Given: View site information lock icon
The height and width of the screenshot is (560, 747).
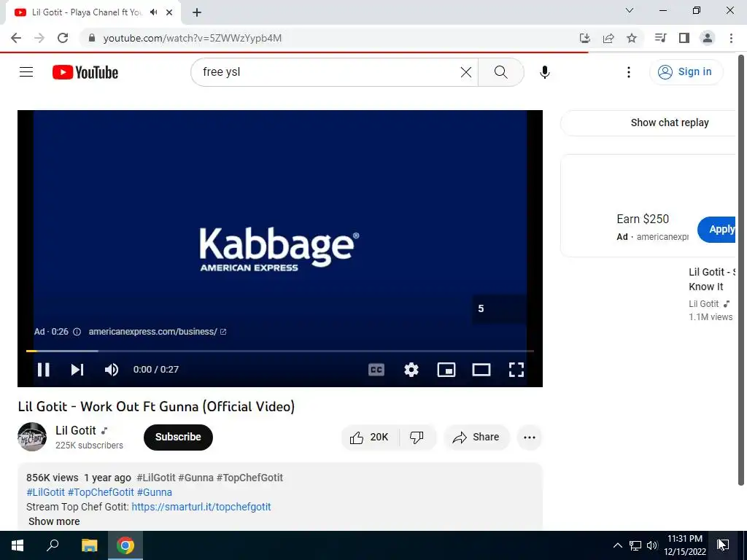Looking at the screenshot, I should pyautogui.click(x=92, y=38).
